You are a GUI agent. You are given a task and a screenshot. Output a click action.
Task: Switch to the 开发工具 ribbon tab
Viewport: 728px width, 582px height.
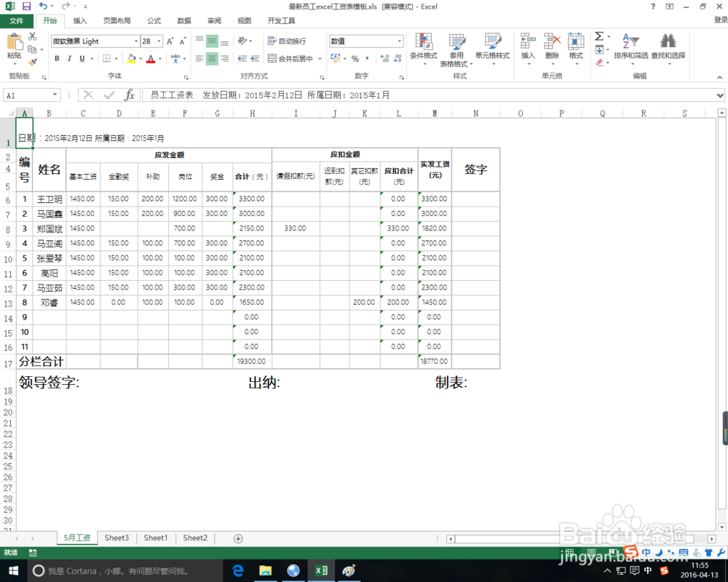point(281,21)
